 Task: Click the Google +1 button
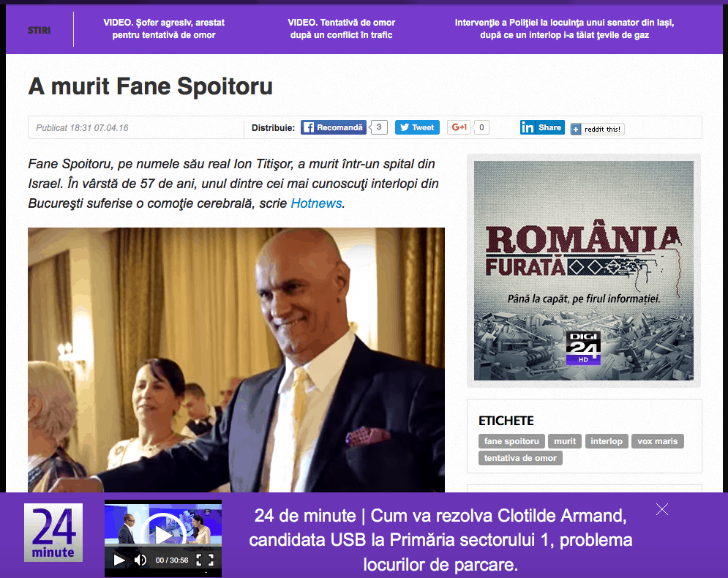459,127
